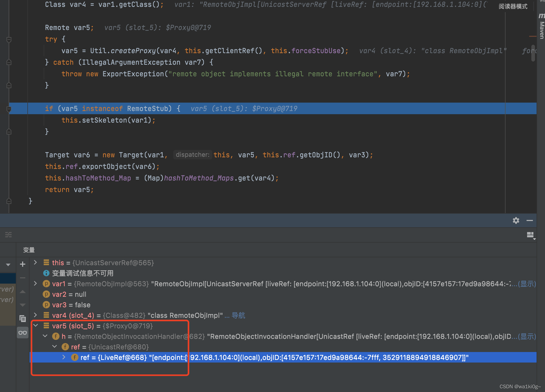Click 'this.setSkeleton(var1);' line
The image size is (545, 392).
click(x=108, y=120)
